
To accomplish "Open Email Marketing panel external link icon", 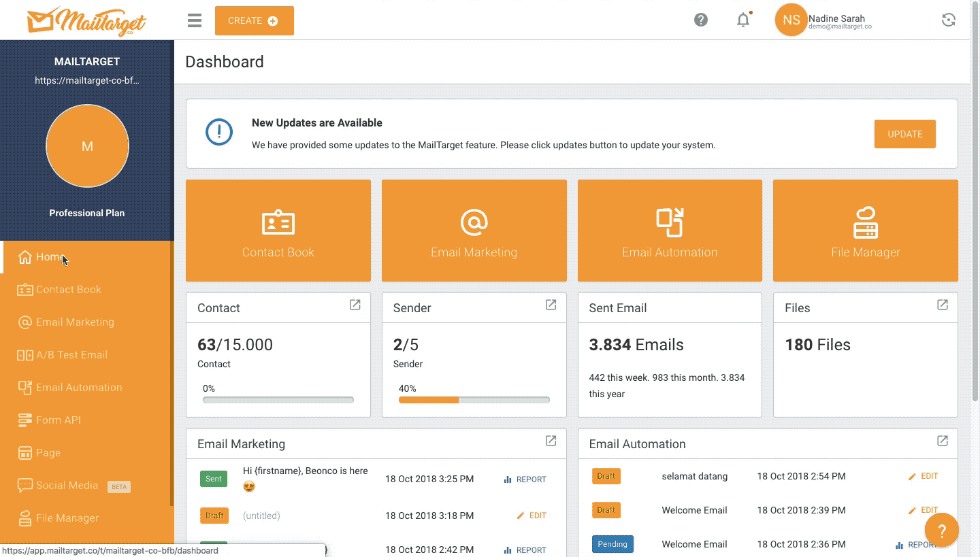I will coord(551,441).
